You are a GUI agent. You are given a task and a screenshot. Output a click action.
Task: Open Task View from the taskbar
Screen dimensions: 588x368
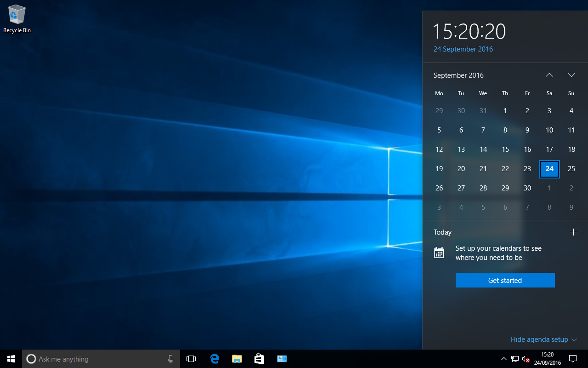pos(191,359)
